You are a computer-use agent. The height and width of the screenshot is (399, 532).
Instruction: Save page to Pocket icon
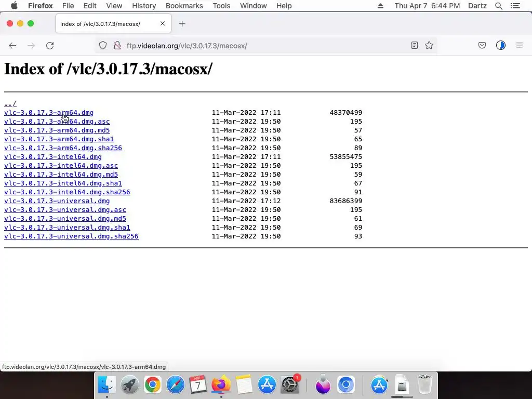coord(482,46)
